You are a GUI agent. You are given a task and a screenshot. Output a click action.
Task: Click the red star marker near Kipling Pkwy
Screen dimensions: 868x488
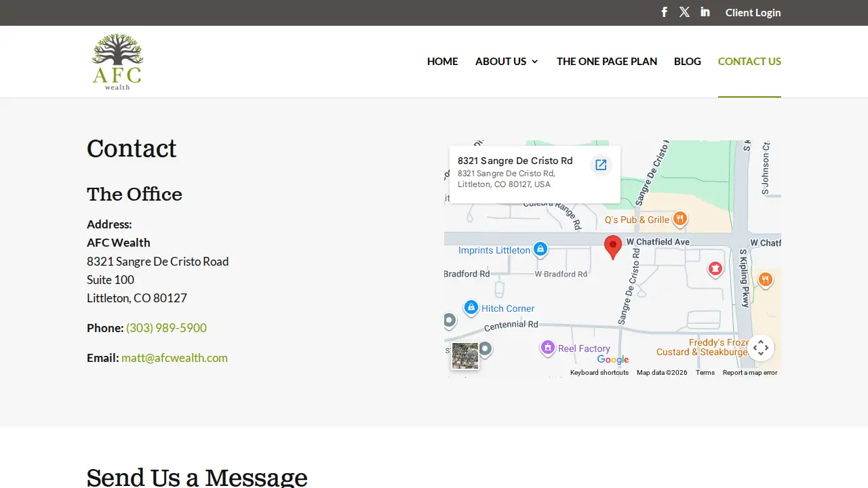715,269
